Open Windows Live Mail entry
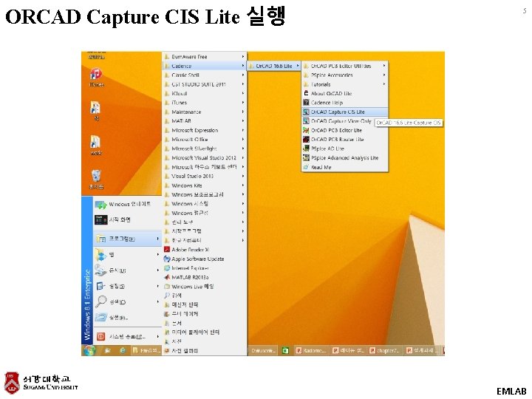Viewport: 532px width, 399px height. point(205,287)
